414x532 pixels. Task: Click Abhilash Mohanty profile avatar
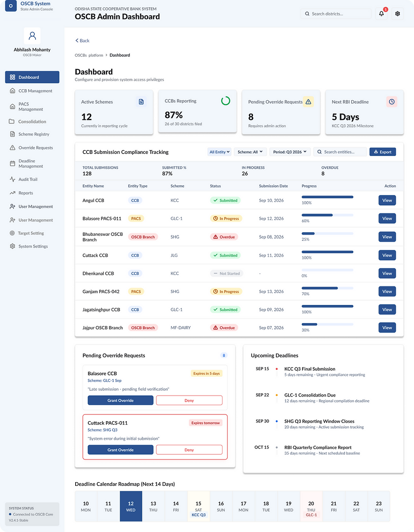(32, 36)
